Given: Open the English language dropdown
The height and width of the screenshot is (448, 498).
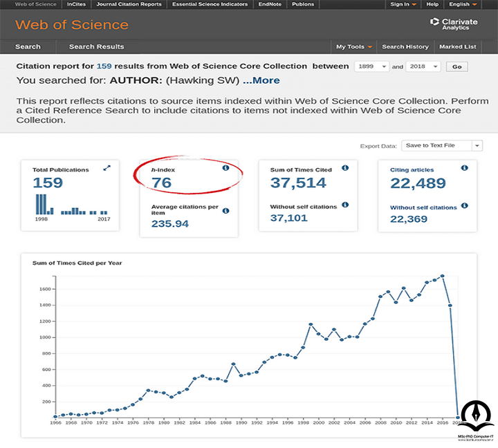Looking at the screenshot, I should (x=463, y=4).
